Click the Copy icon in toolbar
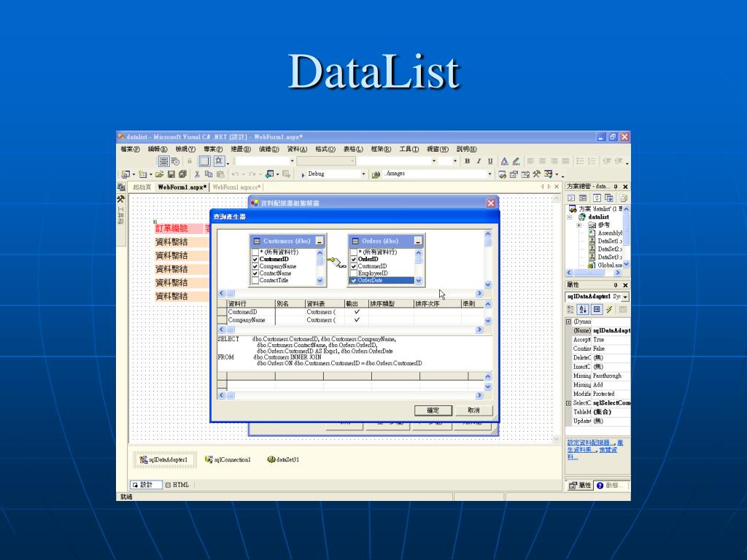Screen dimensions: 747x560 [x=209, y=174]
